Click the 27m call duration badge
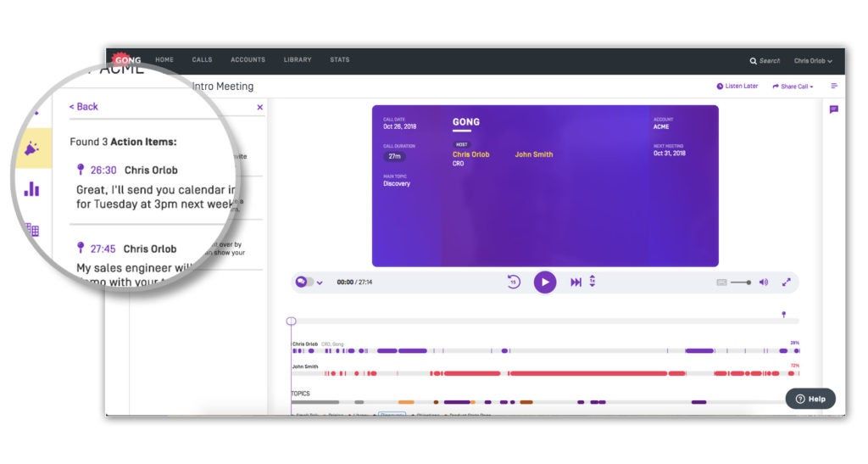Viewport: 868px width, 464px height. (x=394, y=156)
